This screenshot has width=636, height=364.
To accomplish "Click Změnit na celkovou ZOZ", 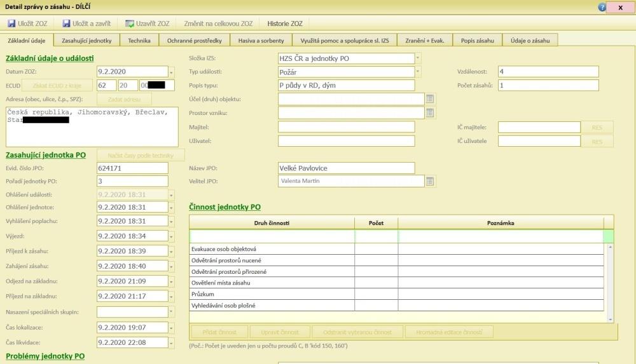I will click(x=218, y=24).
